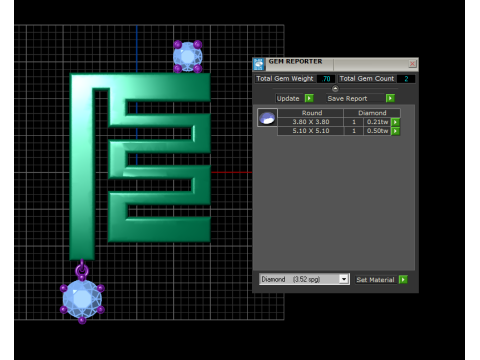Screen dimensions: 480x360
Task: Click the Round column header
Action: point(311,113)
